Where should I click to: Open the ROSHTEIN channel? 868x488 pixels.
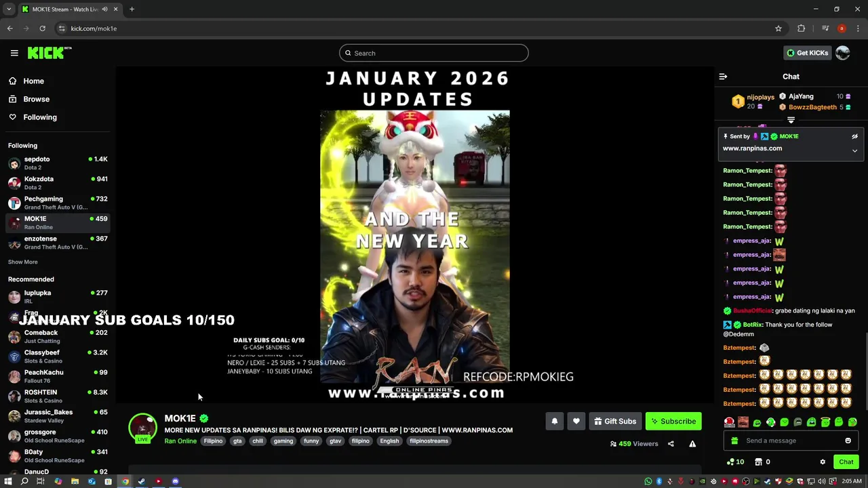[x=58, y=396]
